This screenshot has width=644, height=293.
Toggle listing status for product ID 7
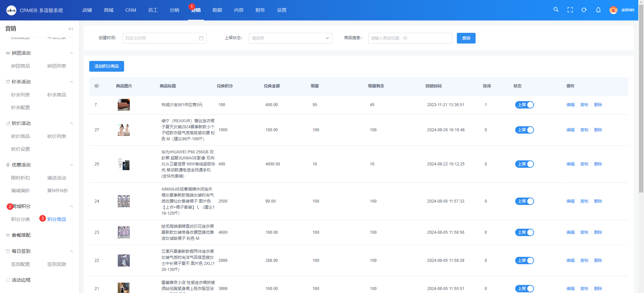click(x=524, y=105)
